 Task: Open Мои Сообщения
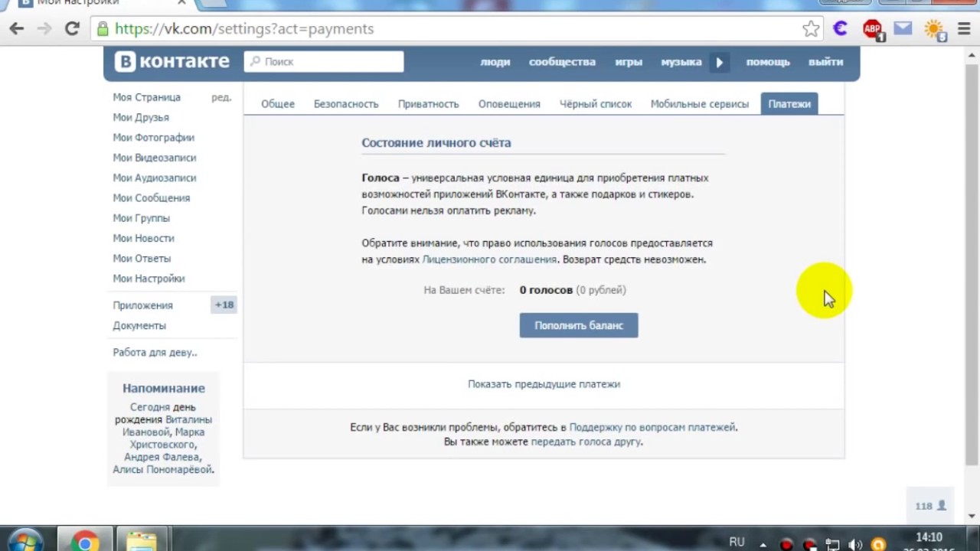(x=152, y=198)
